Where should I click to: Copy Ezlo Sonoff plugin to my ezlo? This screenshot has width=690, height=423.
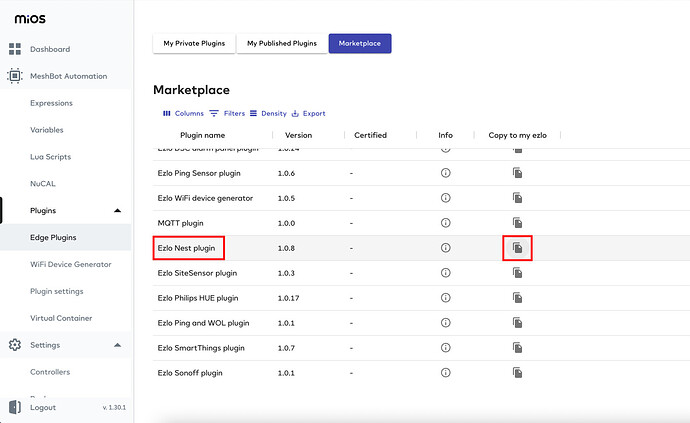click(x=518, y=373)
